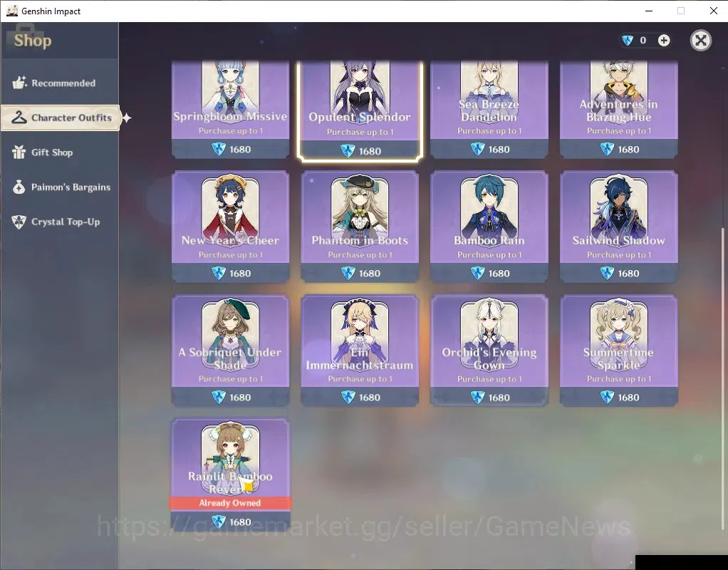Minimize the Genshin Impact window
This screenshot has height=570, width=728.
click(x=649, y=11)
